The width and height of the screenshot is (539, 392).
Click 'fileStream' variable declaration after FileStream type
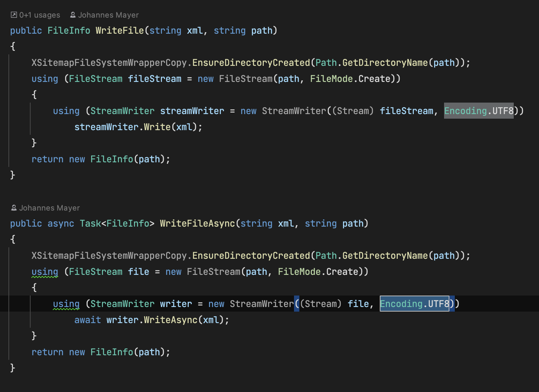(155, 79)
